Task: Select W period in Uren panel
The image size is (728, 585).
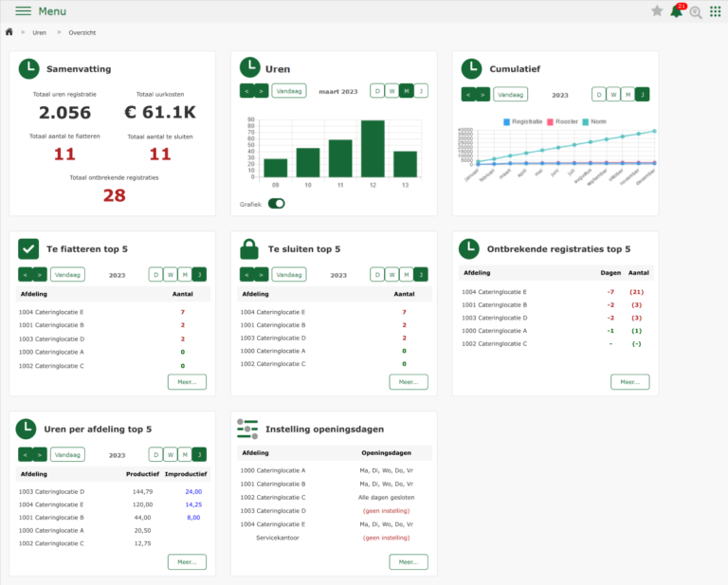Action: point(392,91)
